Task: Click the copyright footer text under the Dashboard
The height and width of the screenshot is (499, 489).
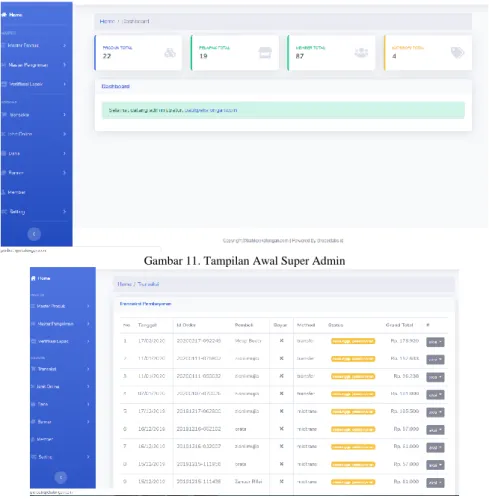Action: (283, 240)
